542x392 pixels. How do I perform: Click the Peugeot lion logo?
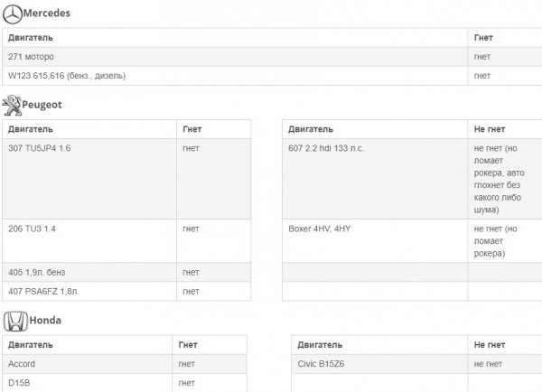(x=12, y=106)
